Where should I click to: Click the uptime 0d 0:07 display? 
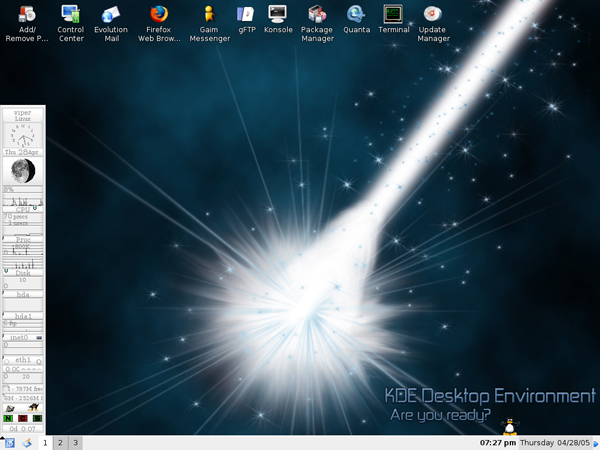[x=23, y=429]
